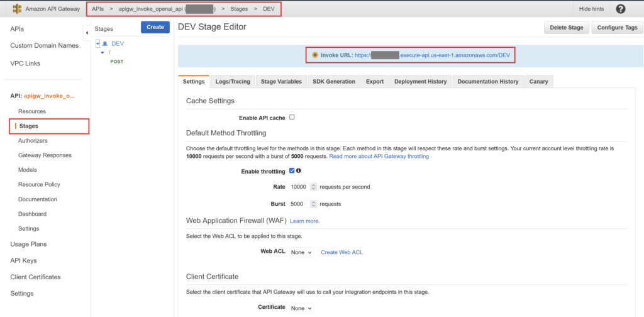
Task: Open the Deployment History tab
Action: pyautogui.click(x=421, y=81)
